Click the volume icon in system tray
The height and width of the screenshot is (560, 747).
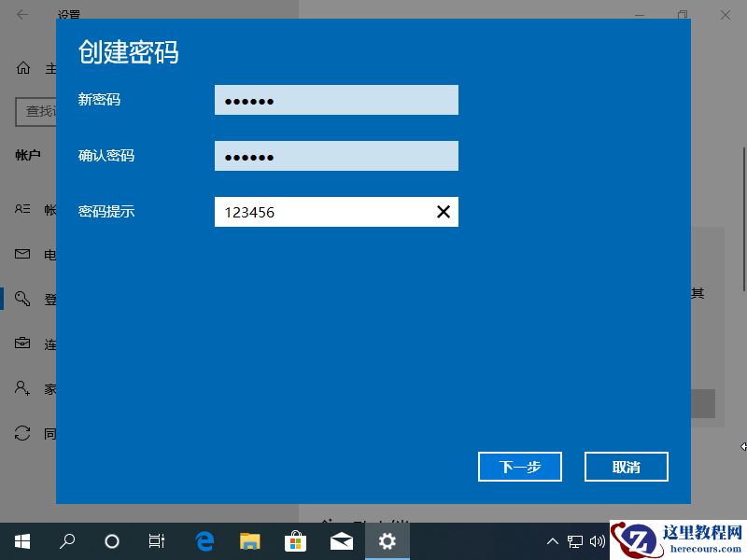pyautogui.click(x=599, y=541)
